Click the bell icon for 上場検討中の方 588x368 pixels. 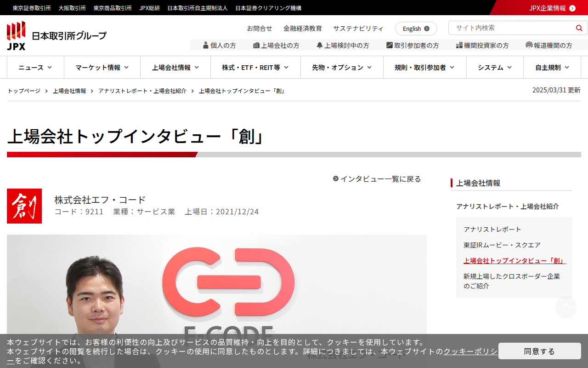point(320,45)
